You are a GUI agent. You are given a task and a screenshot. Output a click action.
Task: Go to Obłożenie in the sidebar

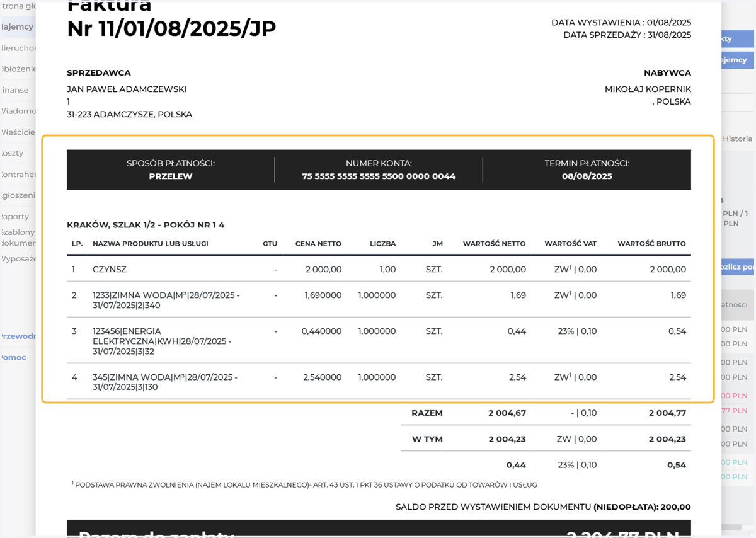pos(18,69)
